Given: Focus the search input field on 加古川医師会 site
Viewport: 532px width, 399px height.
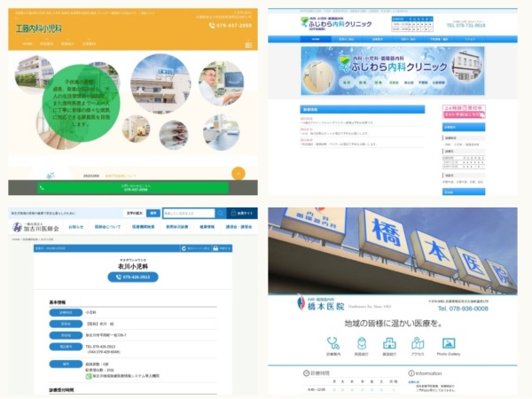Looking at the screenshot, I should click(x=189, y=213).
